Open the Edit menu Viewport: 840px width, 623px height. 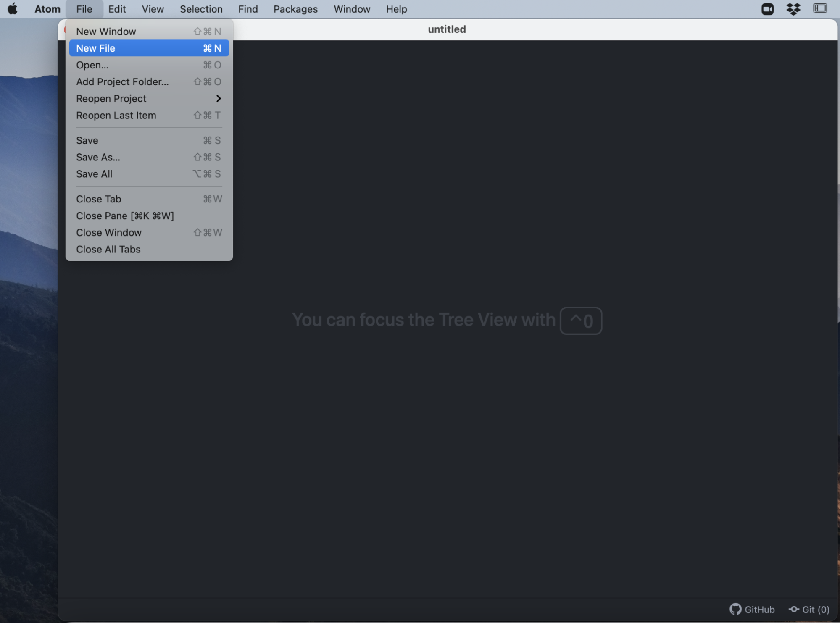click(x=117, y=9)
